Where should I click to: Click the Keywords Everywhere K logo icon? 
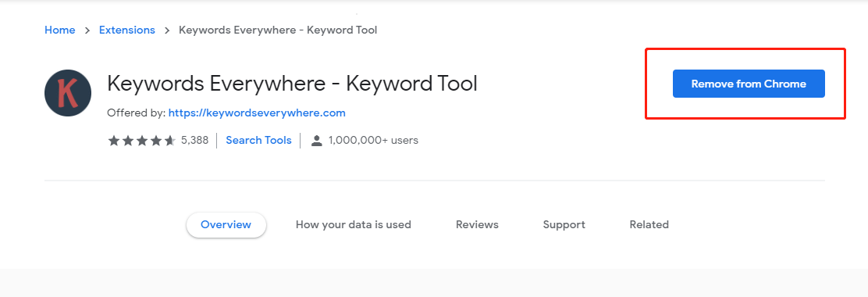[68, 92]
